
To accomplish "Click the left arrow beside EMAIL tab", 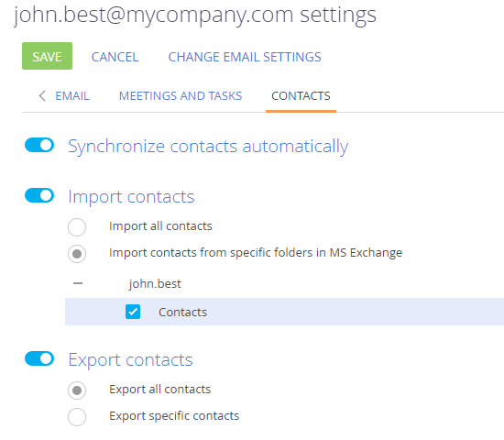I will tap(42, 96).
